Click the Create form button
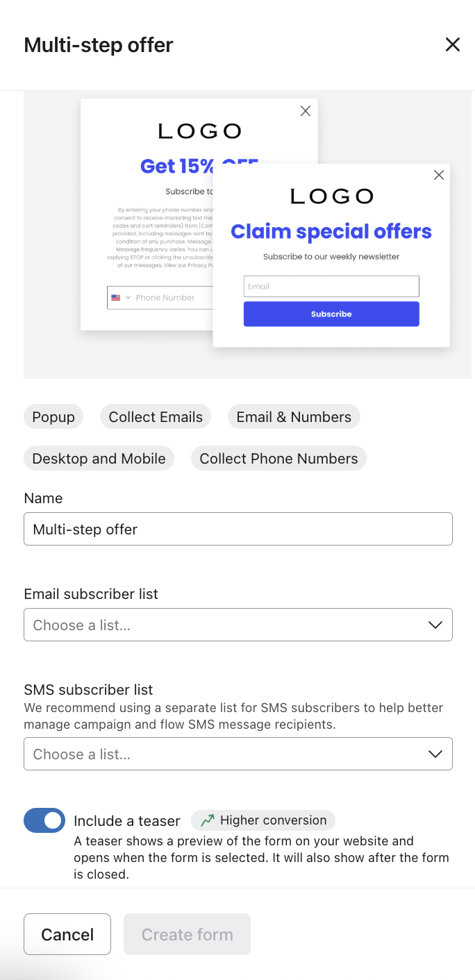Image resolution: width=475 pixels, height=980 pixels. 187,934
